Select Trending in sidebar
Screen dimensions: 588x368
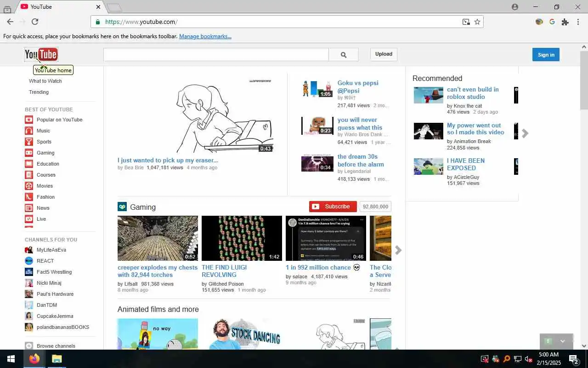coord(39,92)
